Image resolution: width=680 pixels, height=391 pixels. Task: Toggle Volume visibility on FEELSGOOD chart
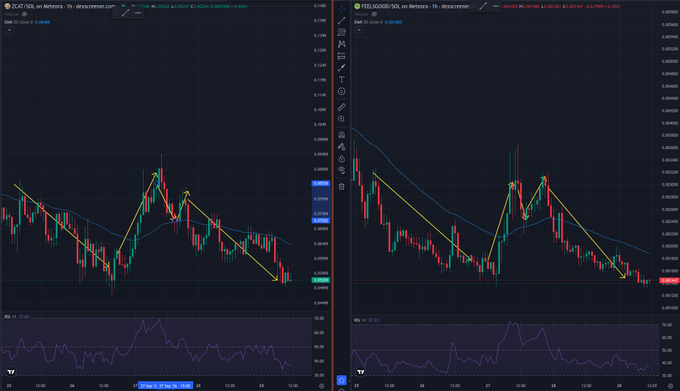[374, 14]
